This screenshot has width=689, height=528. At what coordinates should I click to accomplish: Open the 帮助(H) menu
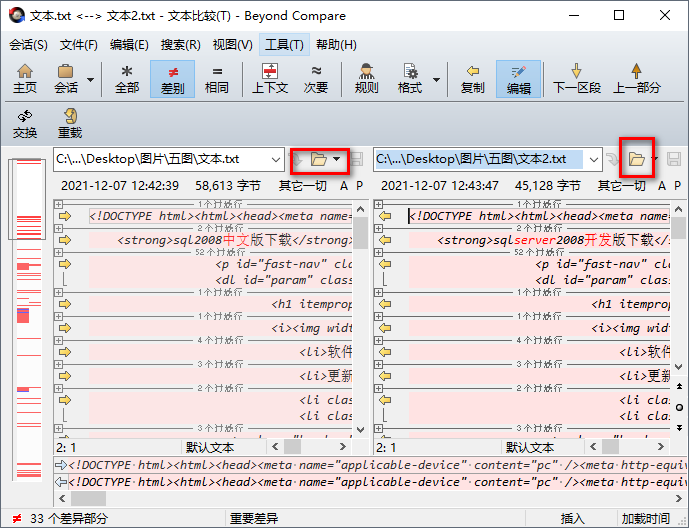[336, 44]
